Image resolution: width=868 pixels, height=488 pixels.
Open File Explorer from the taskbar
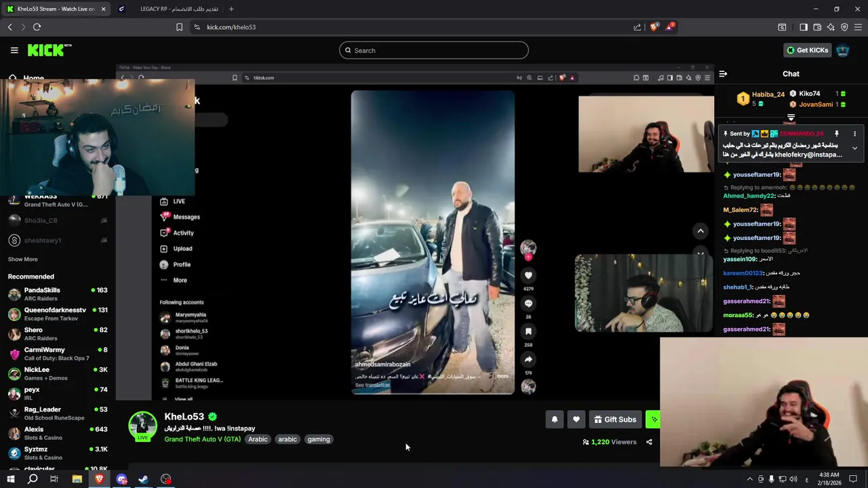[77, 479]
